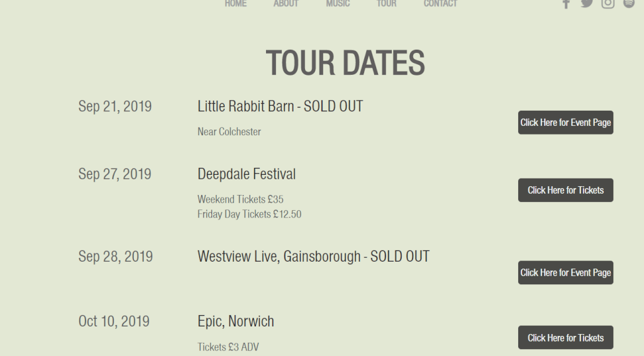The image size is (644, 356).
Task: Click the TOUR DATES heading
Action: [345, 63]
